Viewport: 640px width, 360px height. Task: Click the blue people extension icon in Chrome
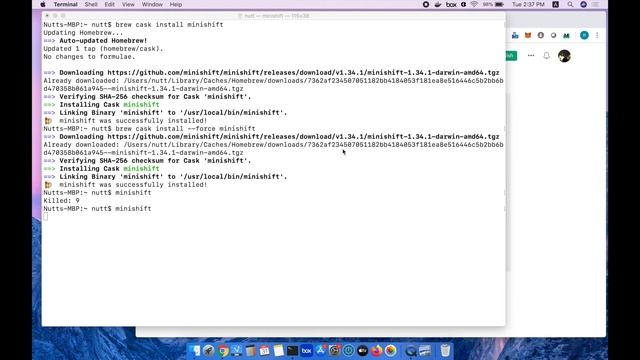[x=515, y=36]
